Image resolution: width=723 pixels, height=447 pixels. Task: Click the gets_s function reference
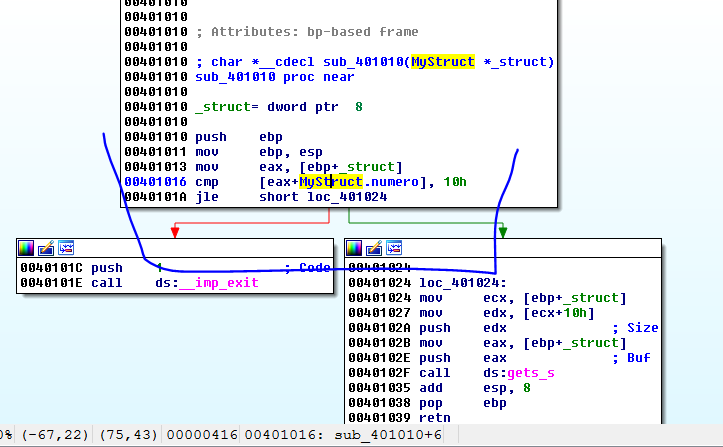click(x=530, y=372)
